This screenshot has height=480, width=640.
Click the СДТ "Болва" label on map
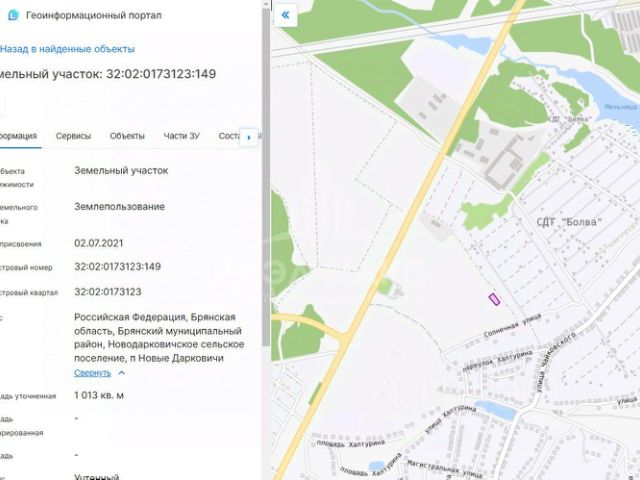[x=569, y=222]
